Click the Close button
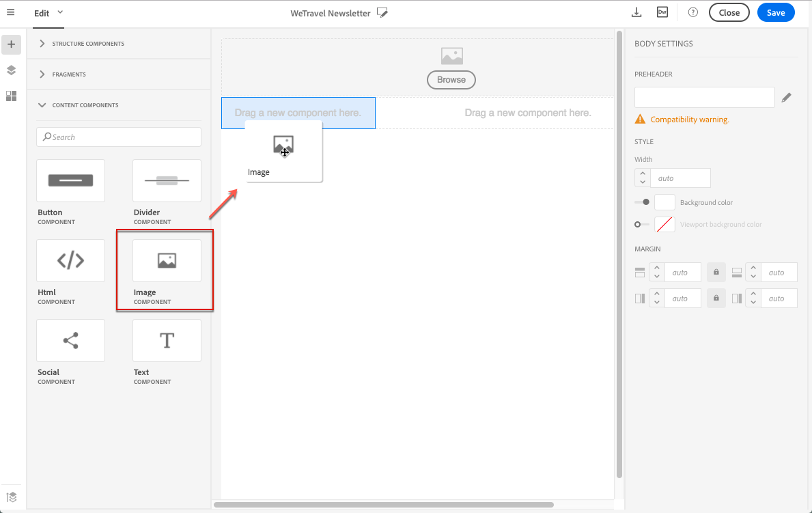 tap(729, 12)
